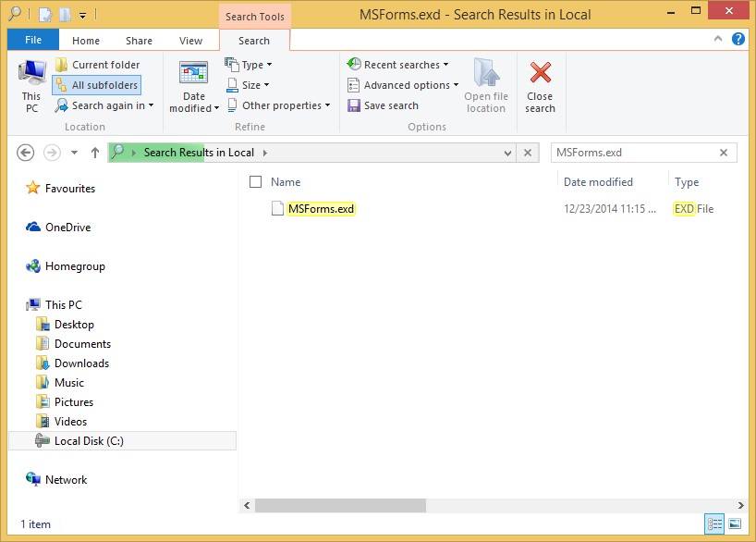The width and height of the screenshot is (756, 542).
Task: Open Help with the question mark icon
Action: tap(738, 39)
